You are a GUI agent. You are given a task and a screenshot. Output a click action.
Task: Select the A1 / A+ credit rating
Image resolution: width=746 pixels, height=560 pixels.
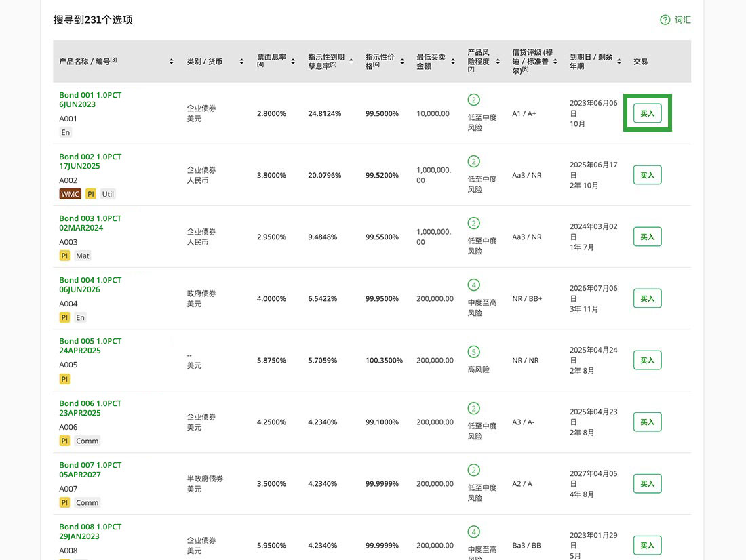tap(524, 114)
